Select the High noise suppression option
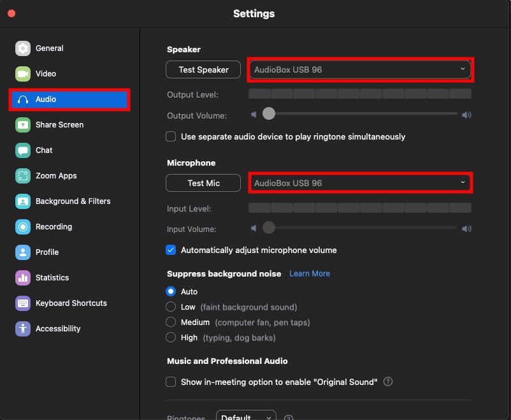Screen dimensions: 511x420 [x=171, y=338]
